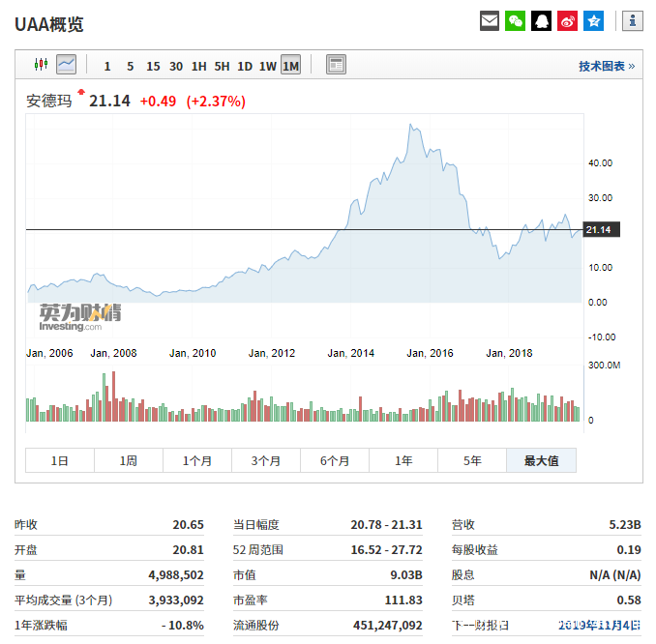Open the 技术图表 technical chart link
The image size is (656, 644).
(607, 66)
